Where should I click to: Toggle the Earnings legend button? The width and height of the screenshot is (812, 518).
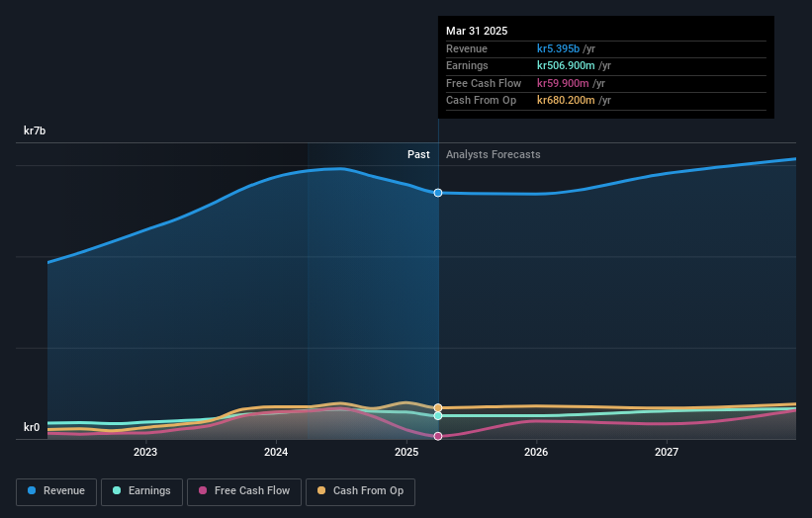[x=141, y=491]
